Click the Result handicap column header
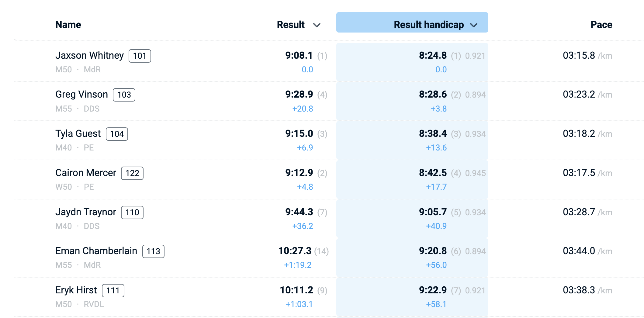This screenshot has width=644, height=318. click(428, 25)
